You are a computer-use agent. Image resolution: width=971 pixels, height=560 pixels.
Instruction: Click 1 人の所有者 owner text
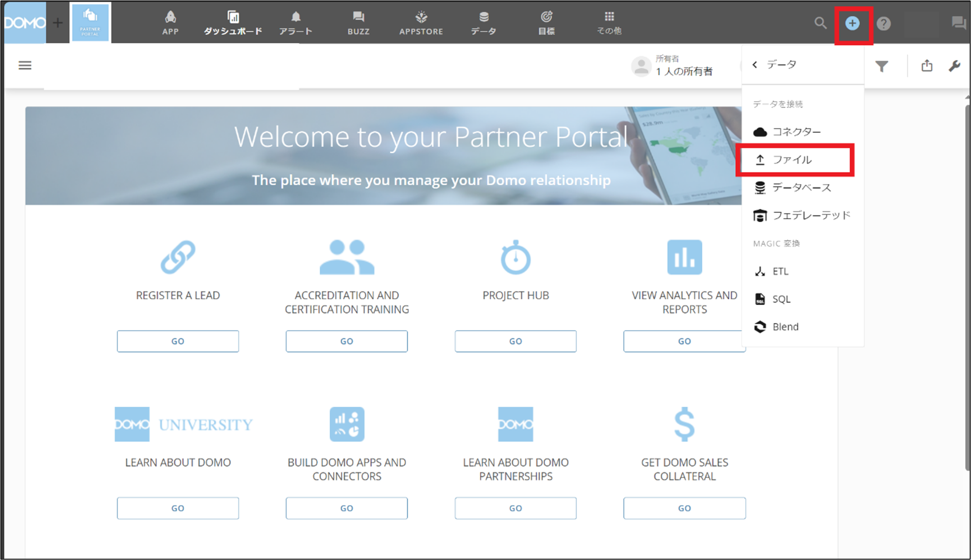click(684, 72)
